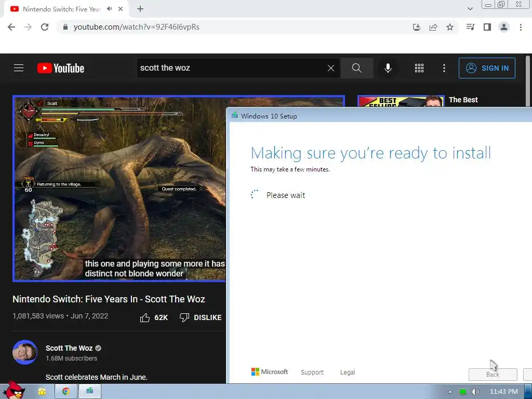Reload the YouTube page
The image size is (532, 399).
[45, 27]
